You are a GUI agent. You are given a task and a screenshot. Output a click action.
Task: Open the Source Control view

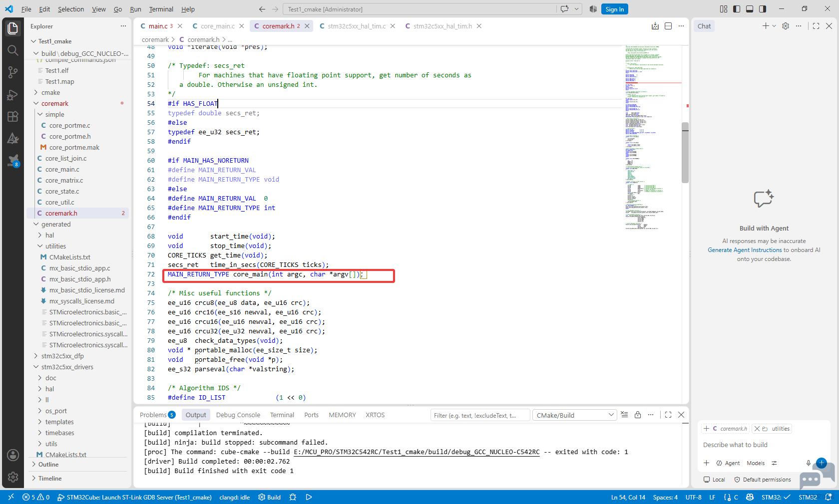coord(13,72)
